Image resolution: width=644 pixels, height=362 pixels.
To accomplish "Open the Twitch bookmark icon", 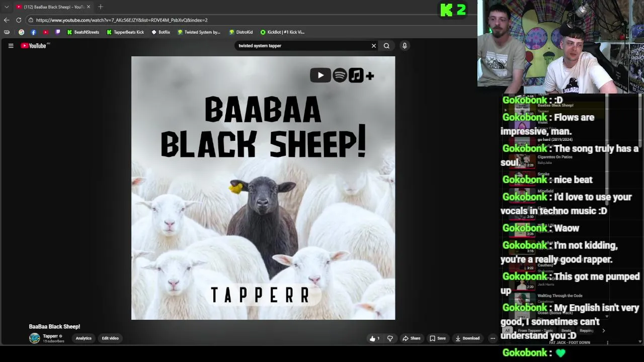I will tap(57, 32).
